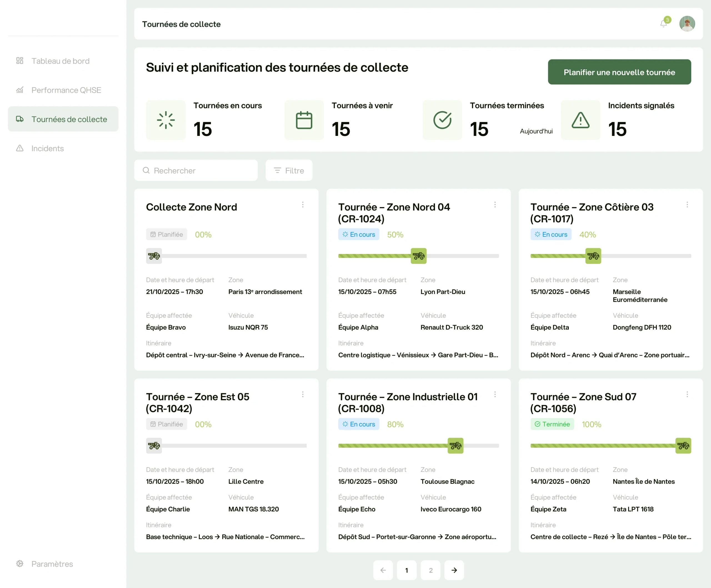Click En cours badge on Zone Nord 04
The image size is (711, 588).
point(359,234)
